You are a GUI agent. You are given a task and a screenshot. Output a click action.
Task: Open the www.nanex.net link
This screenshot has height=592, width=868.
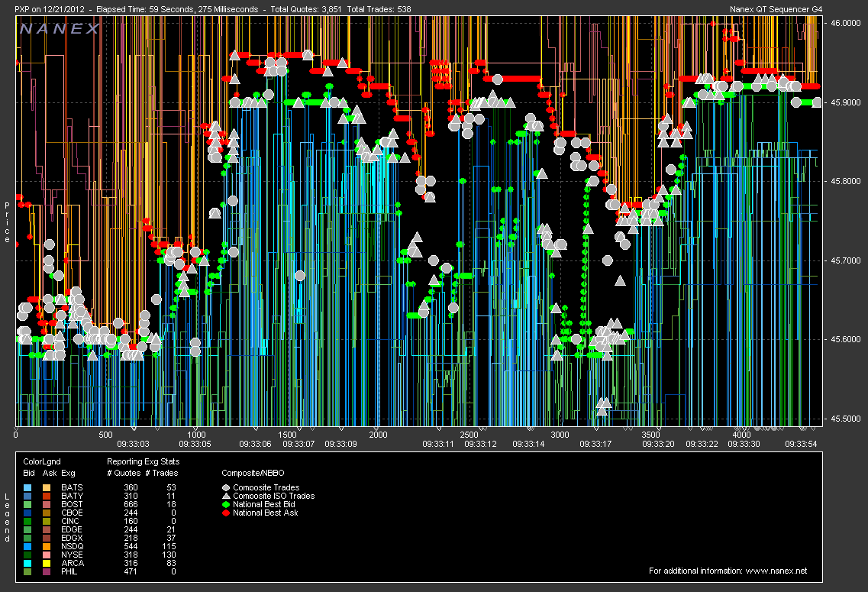pyautogui.click(x=776, y=571)
